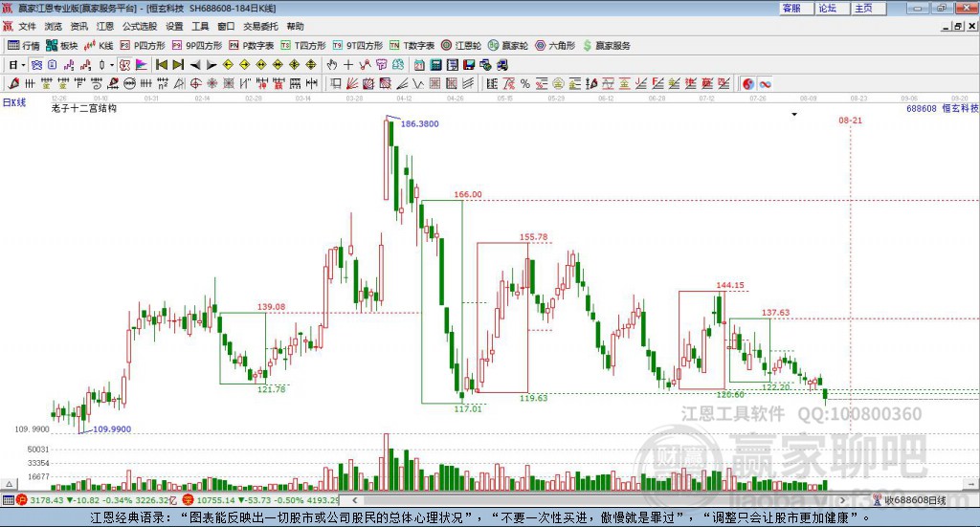This screenshot has width=980, height=527.
Task: Click the up-triangle button at the chart's bottom left
Action: pyautogui.click(x=9, y=484)
